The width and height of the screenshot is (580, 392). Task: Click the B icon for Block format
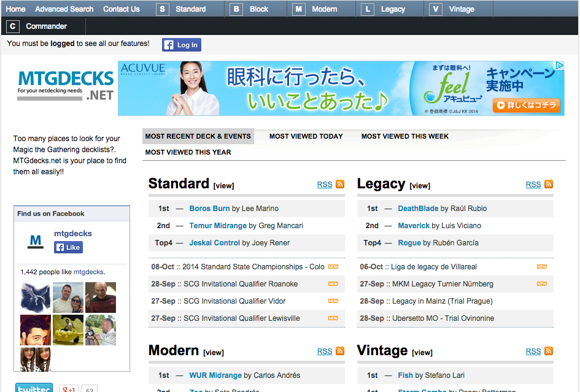coord(236,9)
